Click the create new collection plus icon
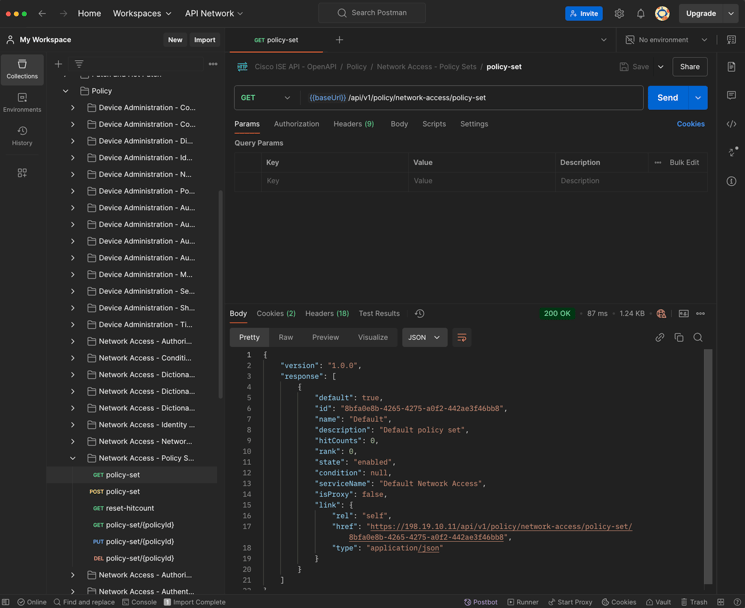This screenshot has height=608, width=745. click(x=58, y=64)
